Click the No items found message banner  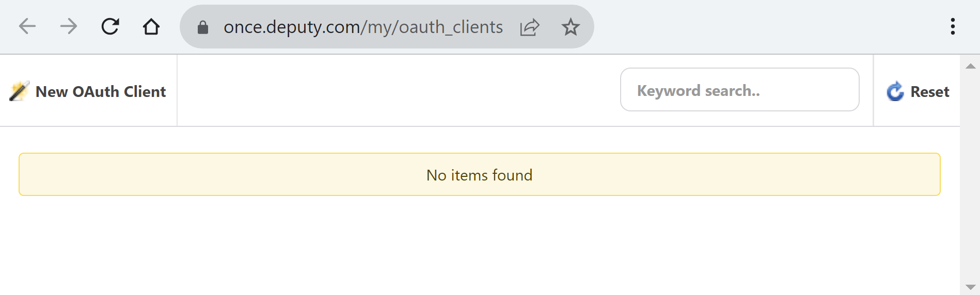tap(479, 175)
